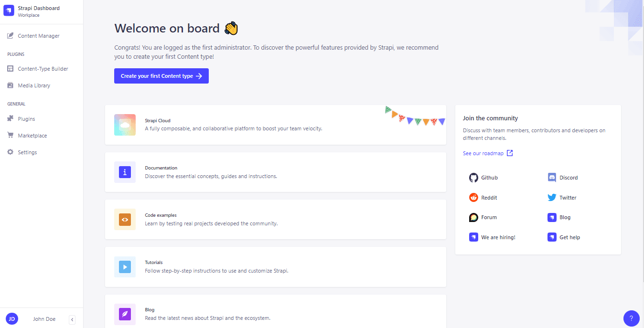Click John Doe user name
Image resolution: width=644 pixels, height=328 pixels.
pos(44,319)
